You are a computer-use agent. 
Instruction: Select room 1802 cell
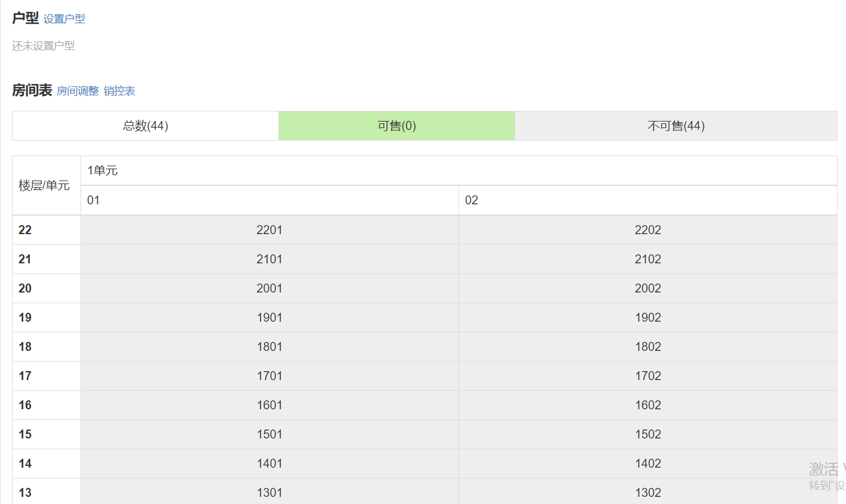tap(647, 347)
